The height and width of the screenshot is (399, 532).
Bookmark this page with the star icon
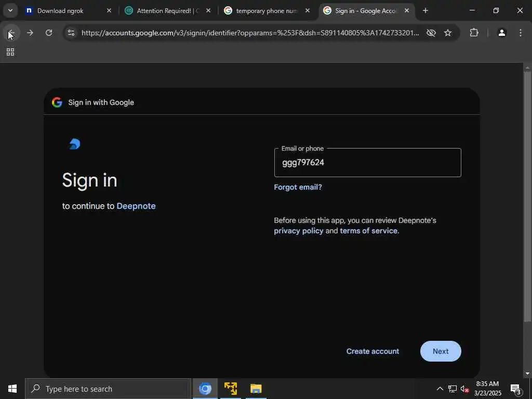448,33
